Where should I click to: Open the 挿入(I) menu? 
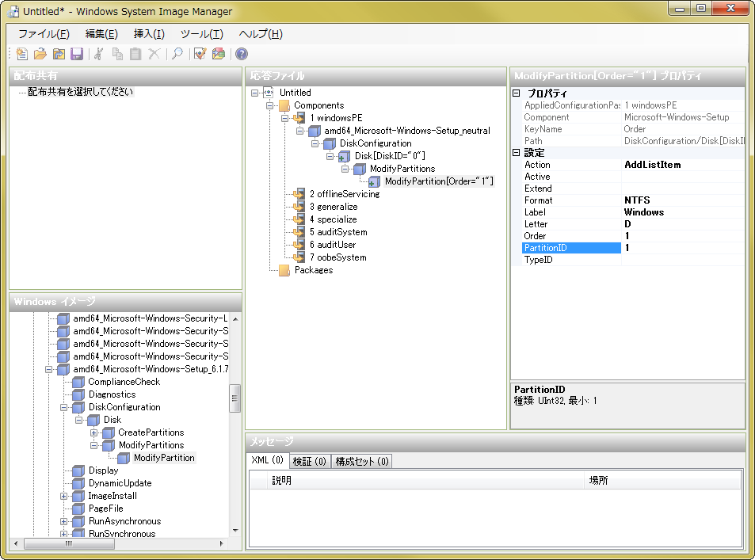[x=149, y=34]
